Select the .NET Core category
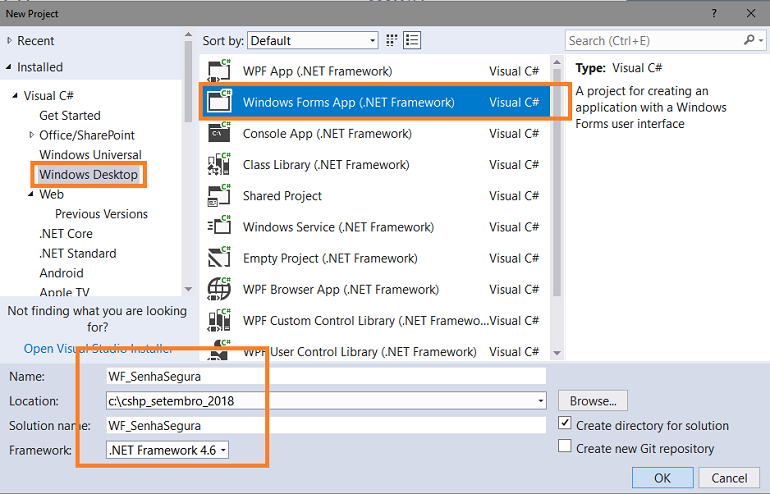 tap(66, 234)
